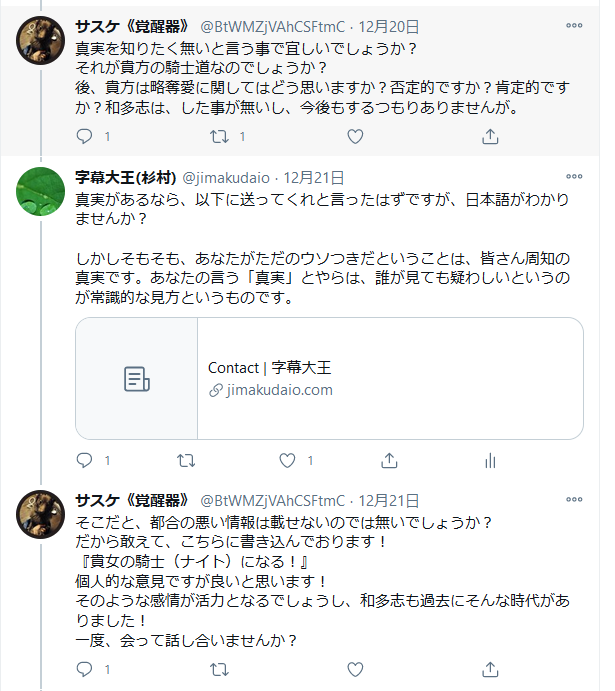Reply to the first サスケ tweet
The width and height of the screenshot is (615, 691).
click(x=85, y=135)
